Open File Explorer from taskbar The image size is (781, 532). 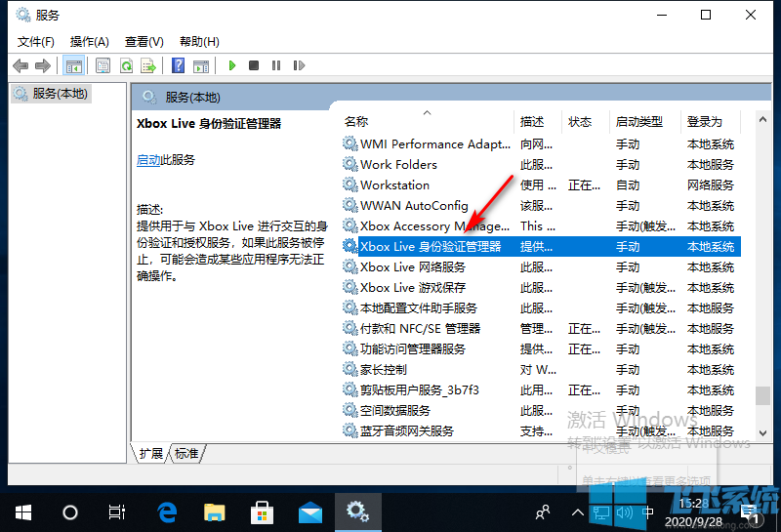(x=214, y=512)
